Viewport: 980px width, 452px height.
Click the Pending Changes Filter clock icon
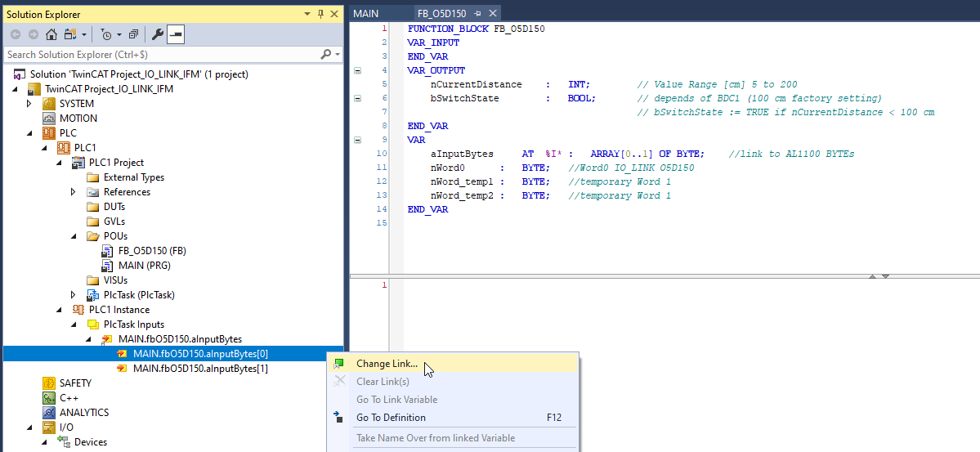pyautogui.click(x=105, y=34)
